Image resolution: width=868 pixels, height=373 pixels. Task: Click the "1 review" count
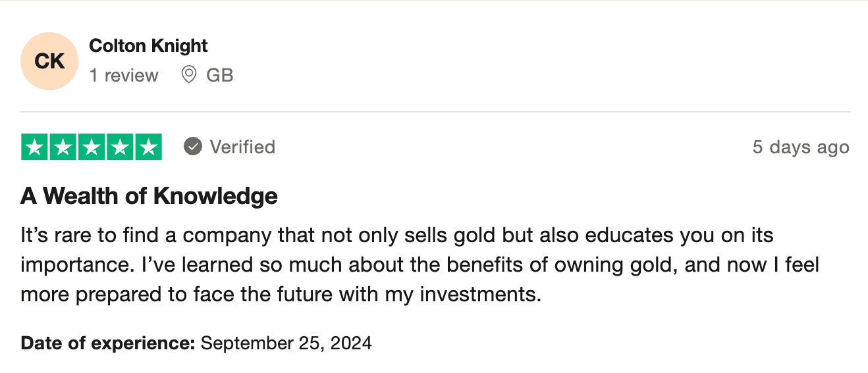pyautogui.click(x=124, y=76)
